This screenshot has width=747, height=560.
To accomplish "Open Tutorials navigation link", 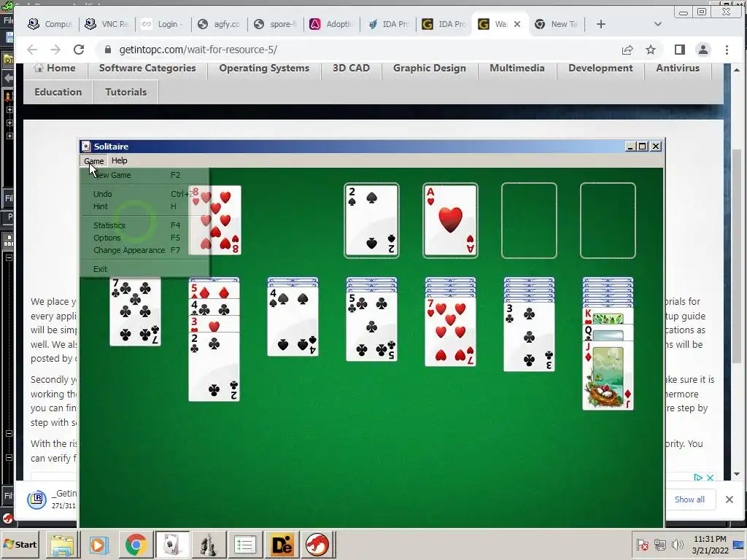I will [x=125, y=92].
